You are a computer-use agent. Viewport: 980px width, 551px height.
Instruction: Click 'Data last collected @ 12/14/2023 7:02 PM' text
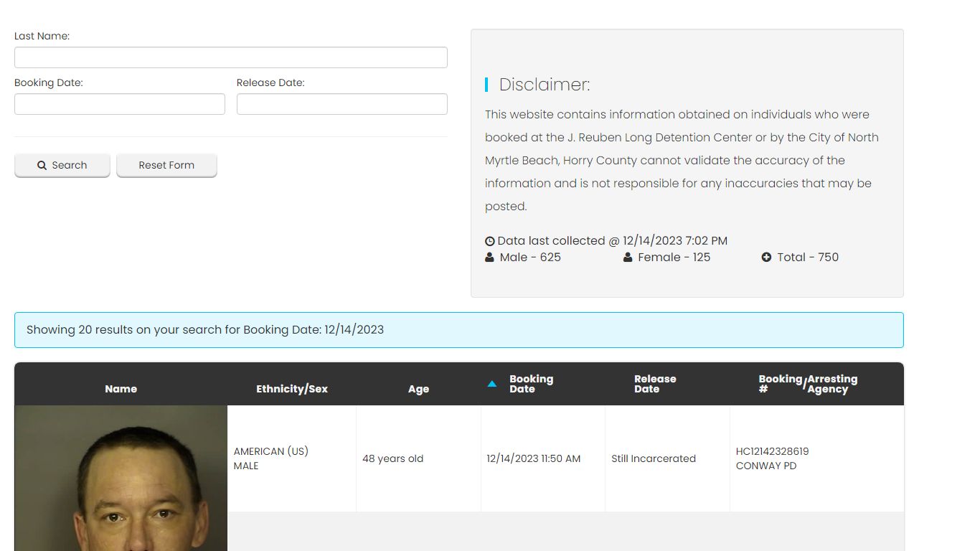pos(613,241)
